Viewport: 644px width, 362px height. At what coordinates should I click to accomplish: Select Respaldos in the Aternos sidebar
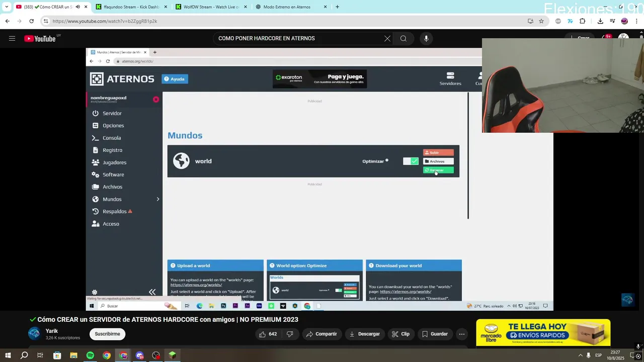coord(115,211)
